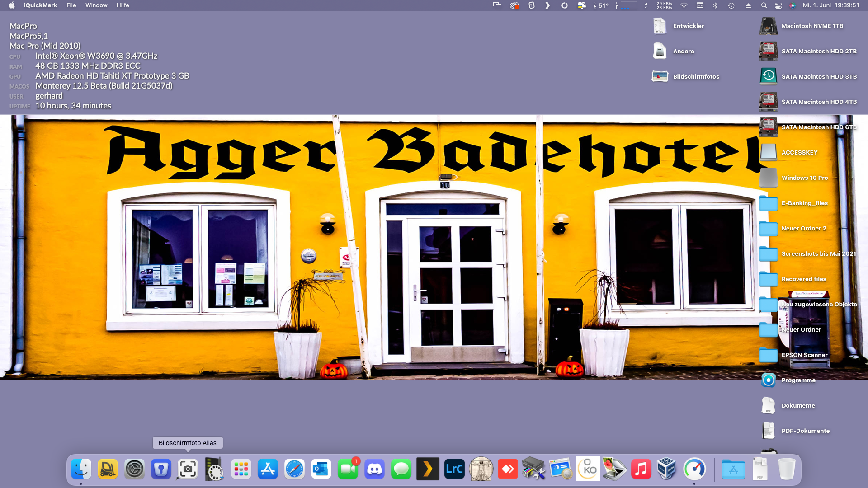Toggle the Wi-Fi menu bar icon
This screenshot has width=868, height=488.
tap(684, 5)
